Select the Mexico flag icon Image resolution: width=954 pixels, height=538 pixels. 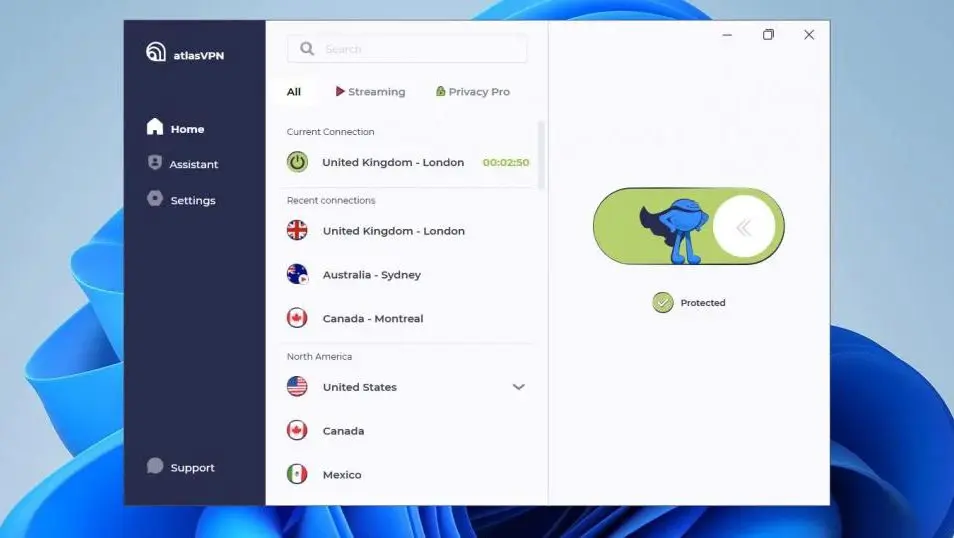(x=297, y=474)
